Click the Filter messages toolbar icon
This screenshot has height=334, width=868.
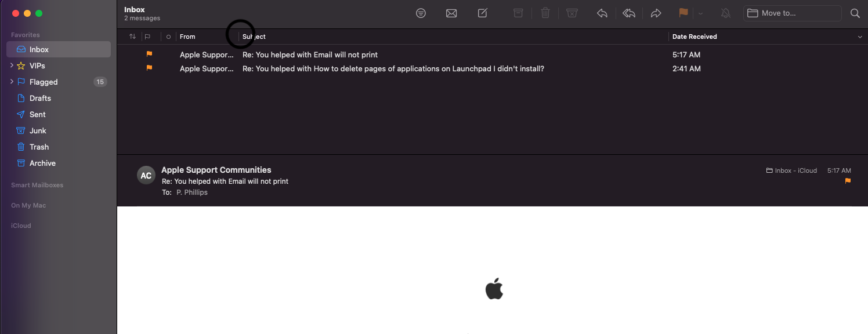click(421, 13)
